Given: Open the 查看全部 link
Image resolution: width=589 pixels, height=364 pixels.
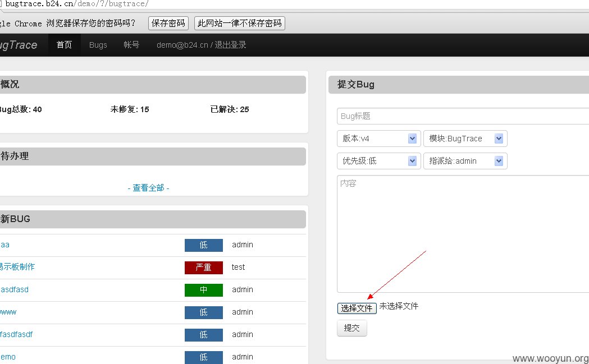Looking at the screenshot, I should (x=148, y=188).
